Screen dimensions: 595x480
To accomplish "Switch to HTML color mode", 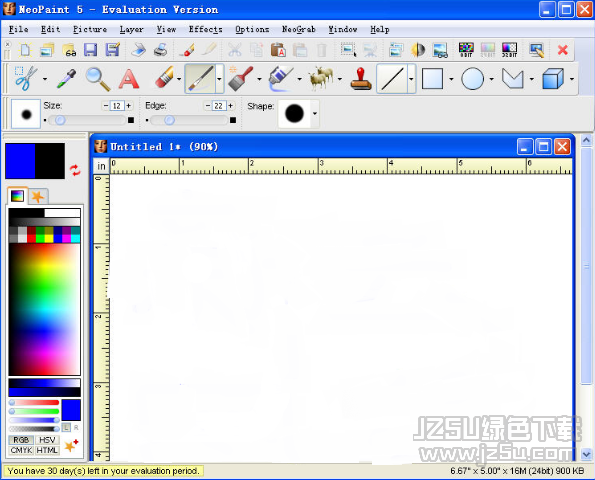I will click(47, 450).
